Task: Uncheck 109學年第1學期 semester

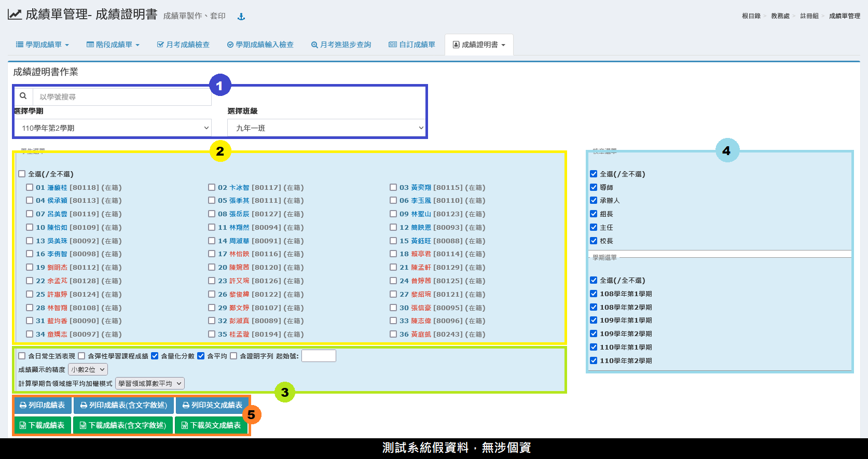Action: tap(594, 320)
